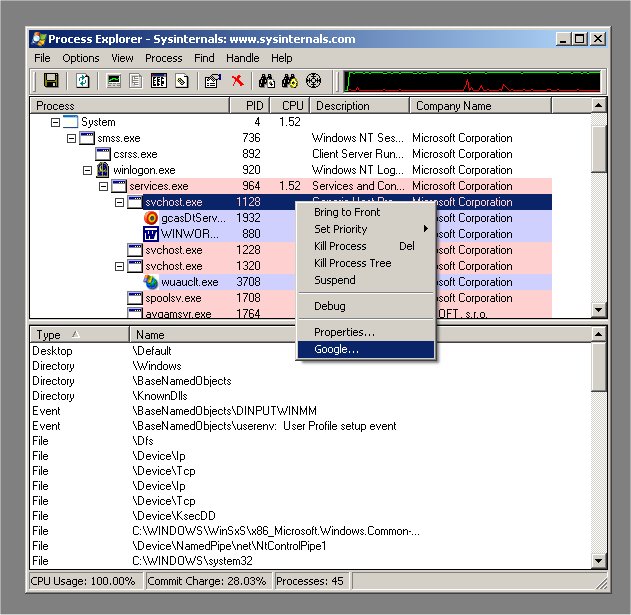This screenshot has height=615, width=631.
Task: Click process list scrollbar up arrow
Action: point(598,105)
